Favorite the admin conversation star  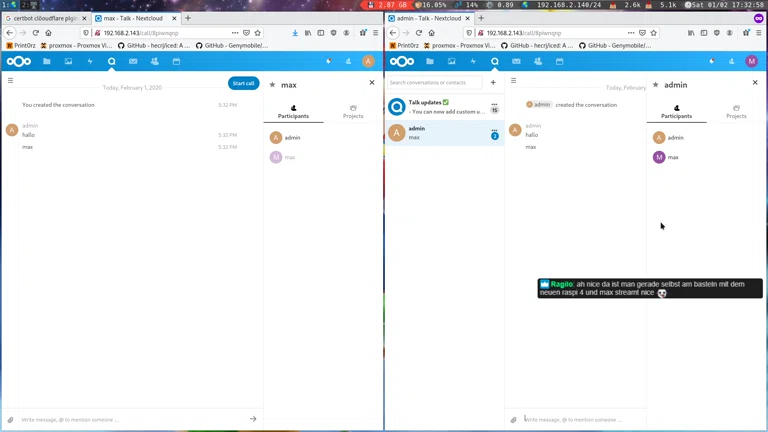tap(655, 85)
